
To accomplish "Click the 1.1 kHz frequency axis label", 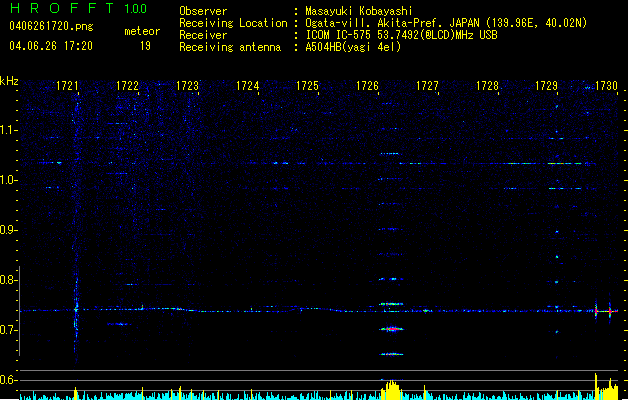I will coord(8,130).
